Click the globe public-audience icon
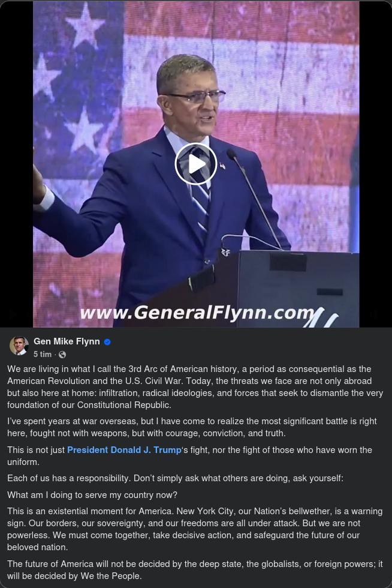 62,355
